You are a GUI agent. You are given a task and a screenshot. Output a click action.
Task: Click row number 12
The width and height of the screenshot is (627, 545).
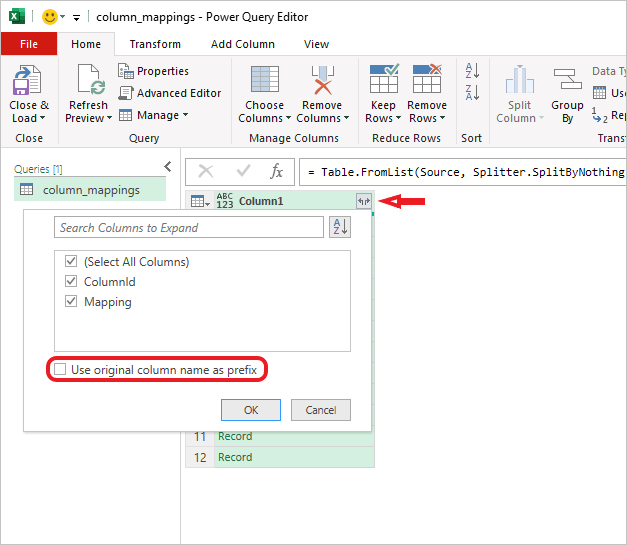(200, 457)
